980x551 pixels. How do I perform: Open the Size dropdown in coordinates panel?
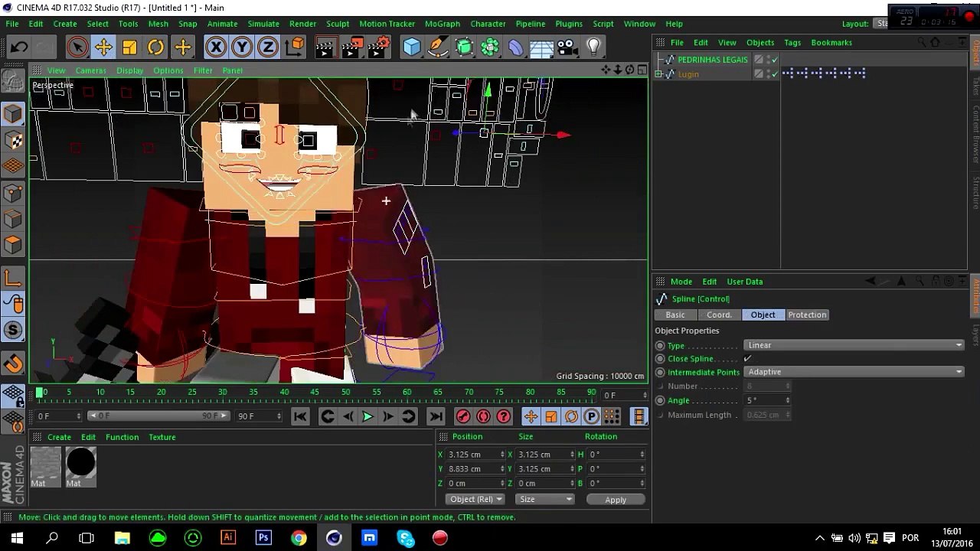545,500
